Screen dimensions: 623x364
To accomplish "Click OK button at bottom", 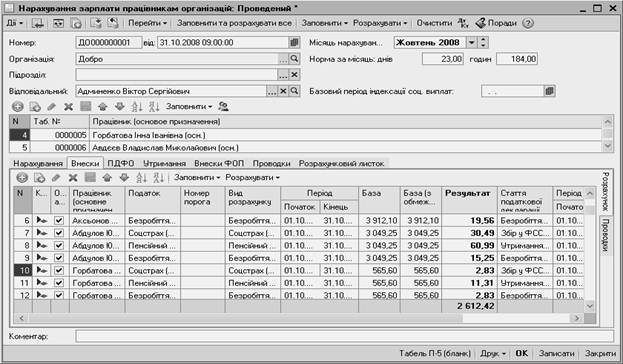I will (521, 353).
